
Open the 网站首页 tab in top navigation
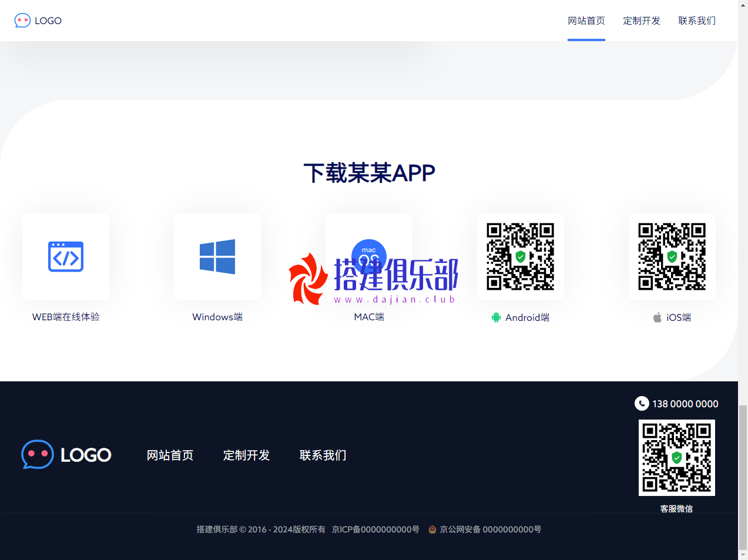point(586,21)
